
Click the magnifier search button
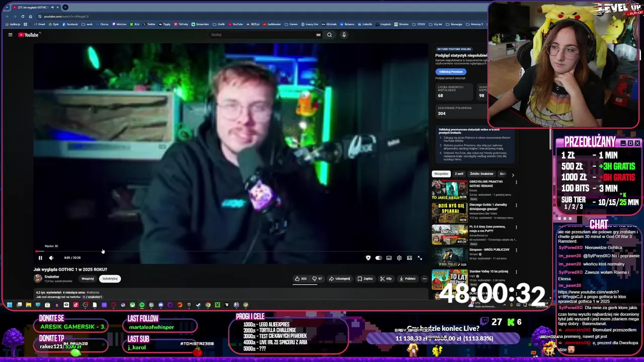pos(330,35)
